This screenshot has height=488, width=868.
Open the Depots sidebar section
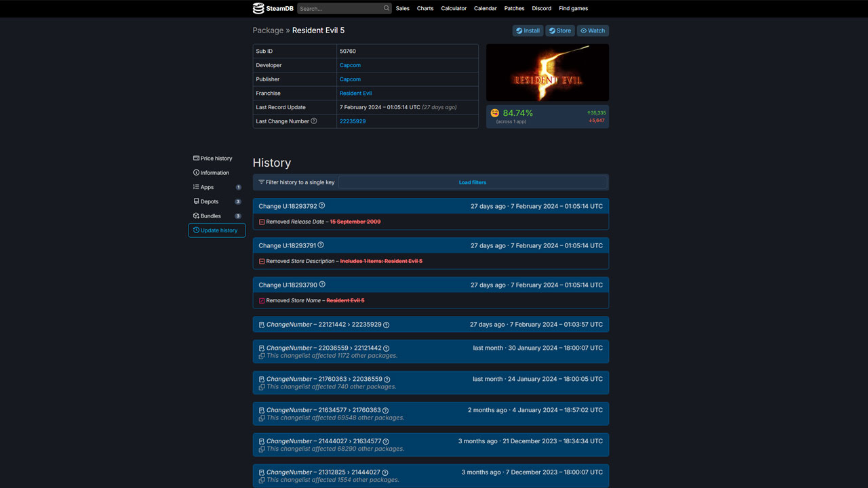click(216, 201)
